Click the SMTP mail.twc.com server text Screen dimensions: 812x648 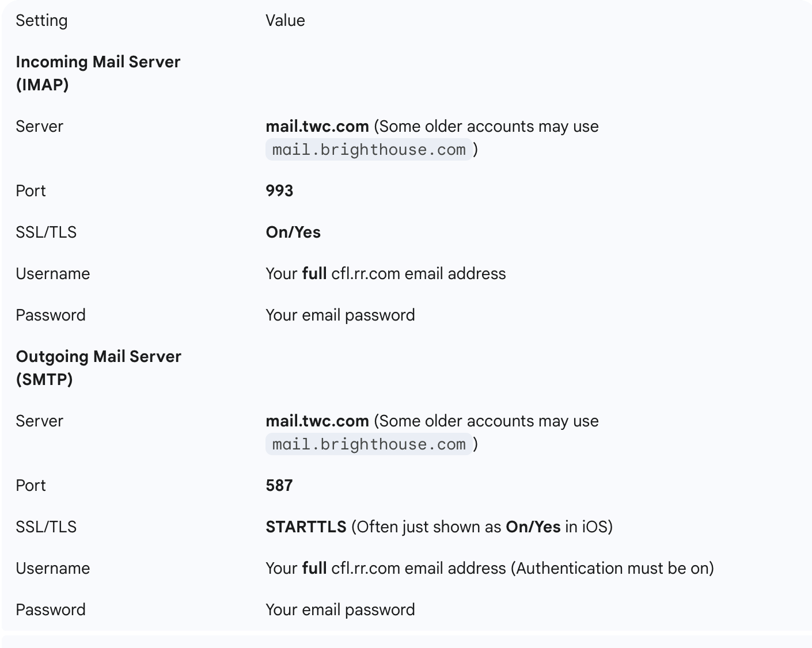click(317, 421)
